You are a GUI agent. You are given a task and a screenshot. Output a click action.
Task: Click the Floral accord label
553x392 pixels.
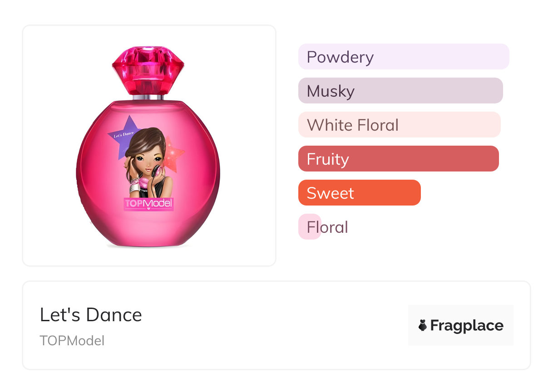pos(327,227)
